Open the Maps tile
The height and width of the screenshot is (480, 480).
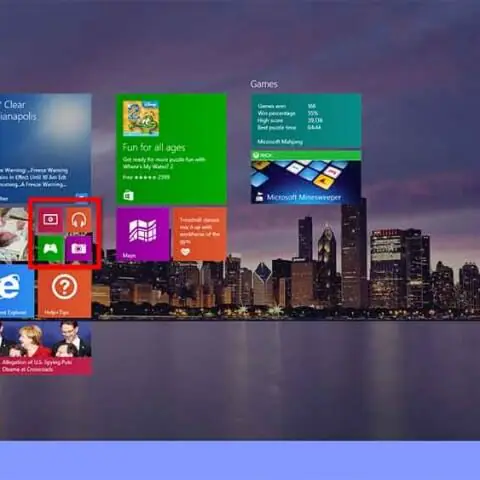pyautogui.click(x=143, y=234)
